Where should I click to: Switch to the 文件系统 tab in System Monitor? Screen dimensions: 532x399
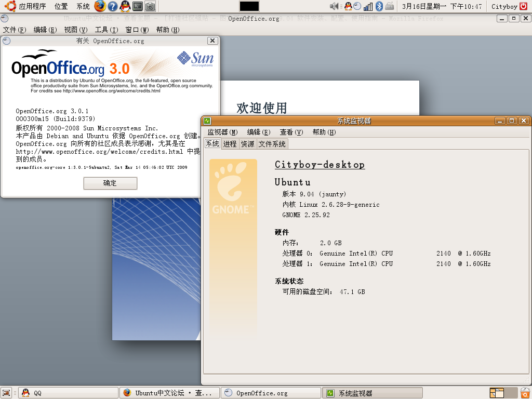(272, 144)
